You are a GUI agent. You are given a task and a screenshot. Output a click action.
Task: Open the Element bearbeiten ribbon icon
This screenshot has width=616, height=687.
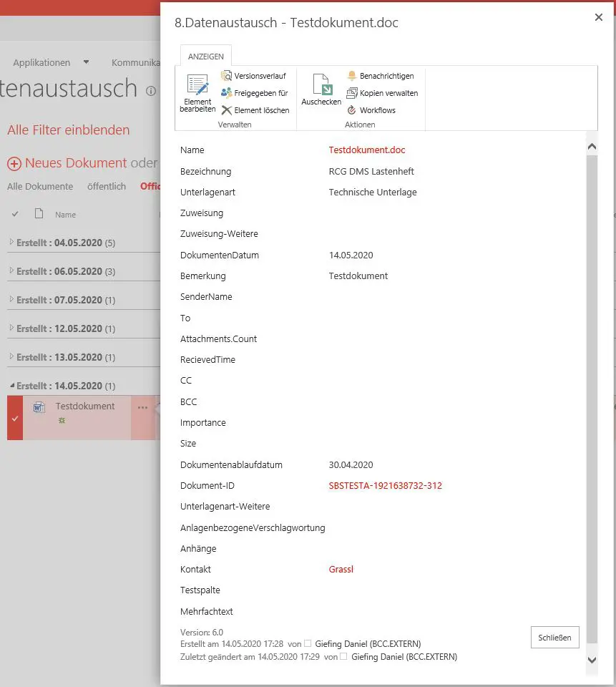click(x=197, y=93)
